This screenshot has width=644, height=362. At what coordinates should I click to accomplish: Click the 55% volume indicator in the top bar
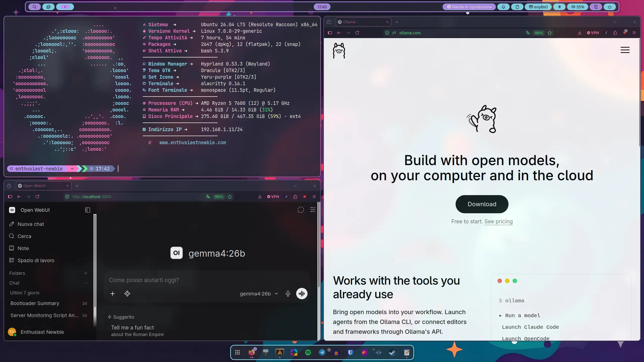(578, 7)
